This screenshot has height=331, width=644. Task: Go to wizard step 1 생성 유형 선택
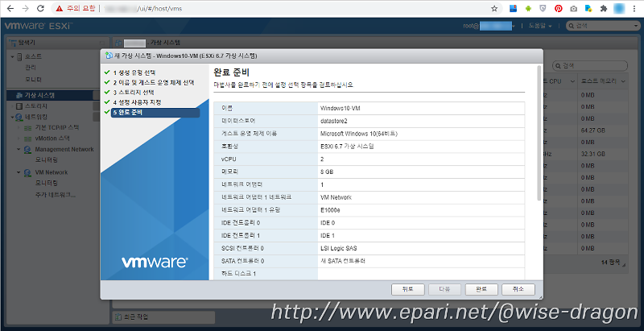134,72
